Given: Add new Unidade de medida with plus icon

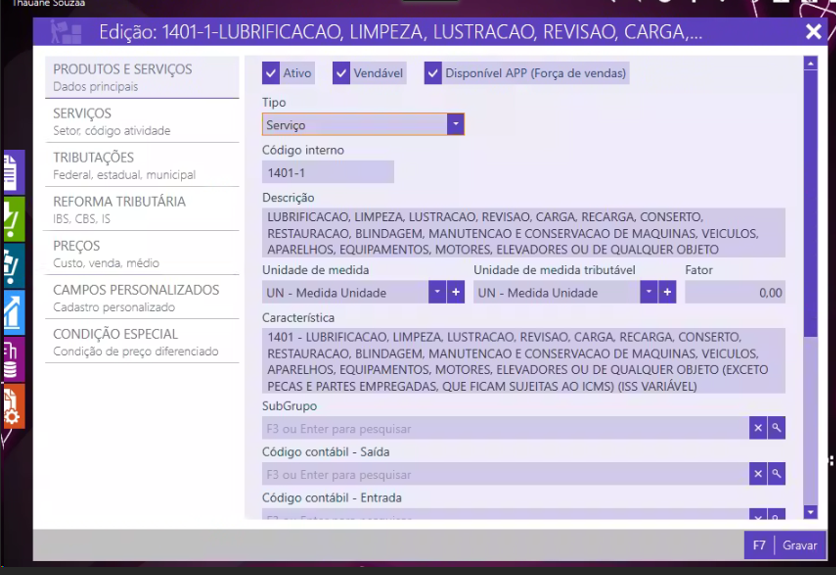Looking at the screenshot, I should click(456, 292).
